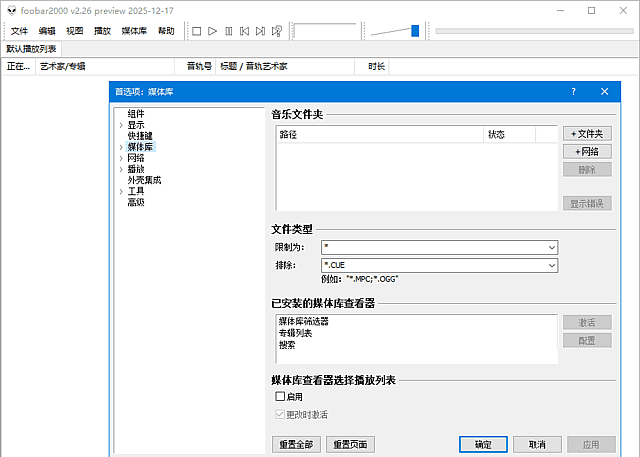Open the 排除 dropdown arrow
Screen dimensions: 640x457
552,265
